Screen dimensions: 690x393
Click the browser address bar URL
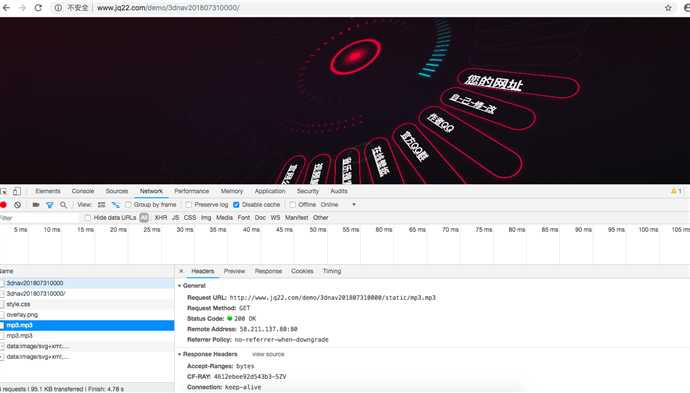tap(168, 8)
